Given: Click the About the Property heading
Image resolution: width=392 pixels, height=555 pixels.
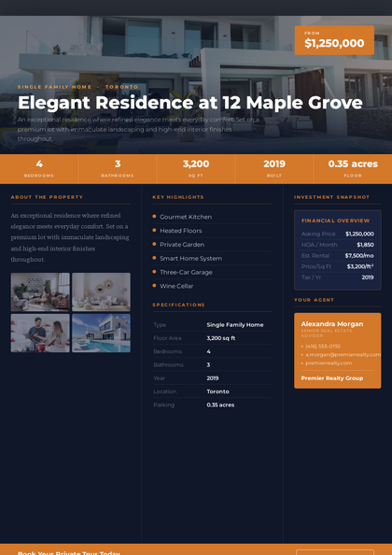Looking at the screenshot, I should click(47, 197).
